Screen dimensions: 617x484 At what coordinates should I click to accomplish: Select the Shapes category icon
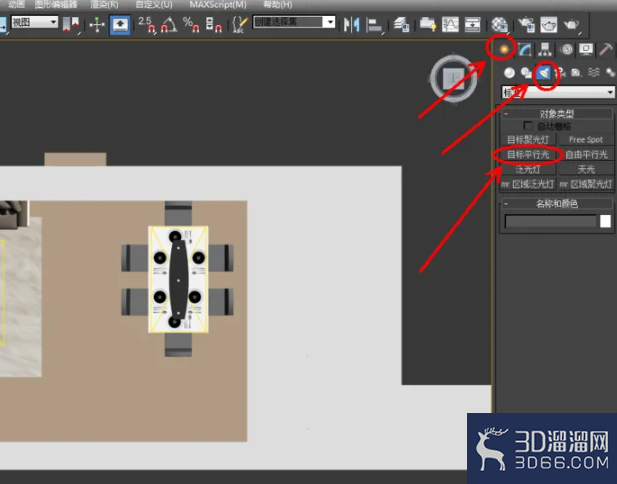526,73
